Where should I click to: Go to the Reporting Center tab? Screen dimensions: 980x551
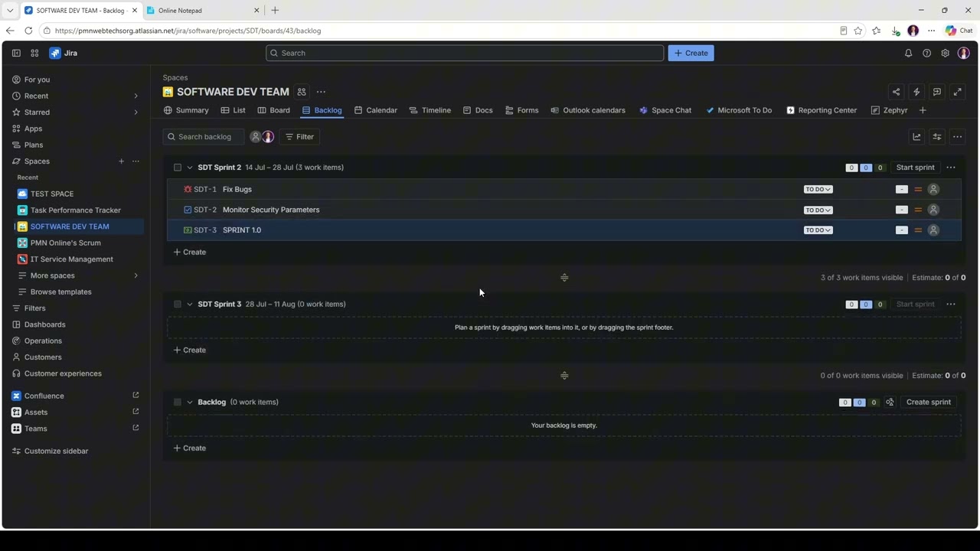click(x=822, y=110)
